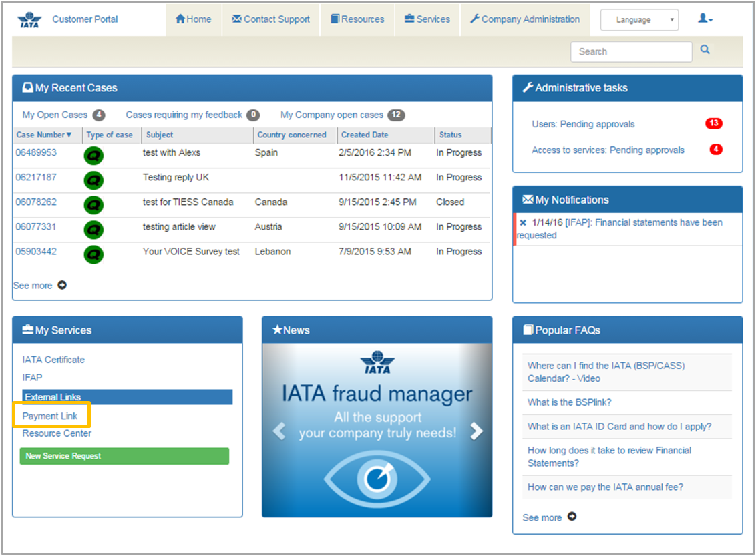756x556 pixels.
Task: Click My Company open cases count badge
Action: (396, 115)
